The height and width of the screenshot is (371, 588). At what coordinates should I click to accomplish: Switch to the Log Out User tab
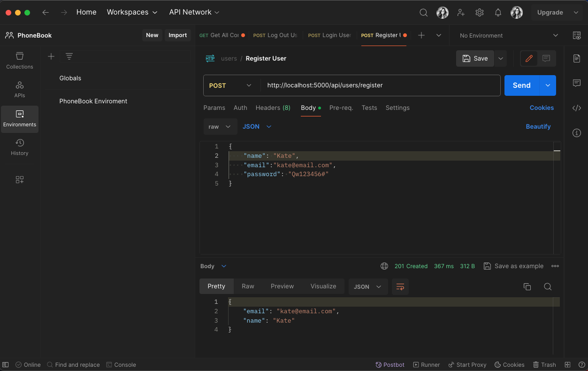pos(275,35)
